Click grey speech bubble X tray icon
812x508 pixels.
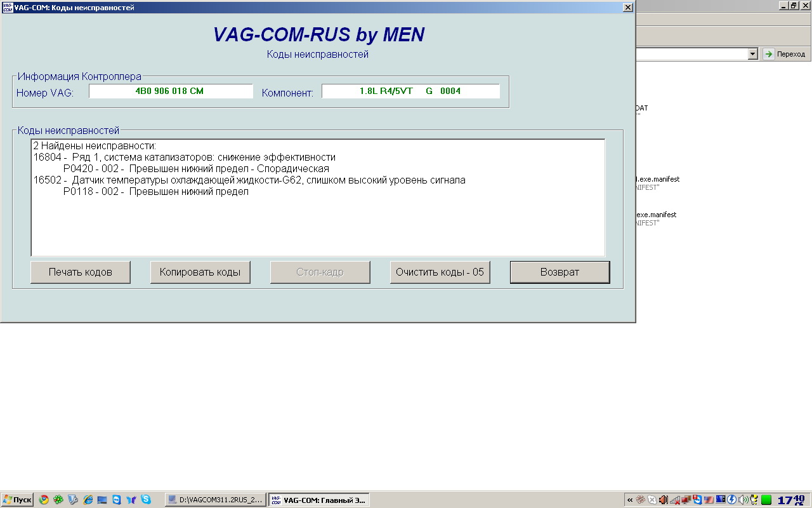[652, 500]
